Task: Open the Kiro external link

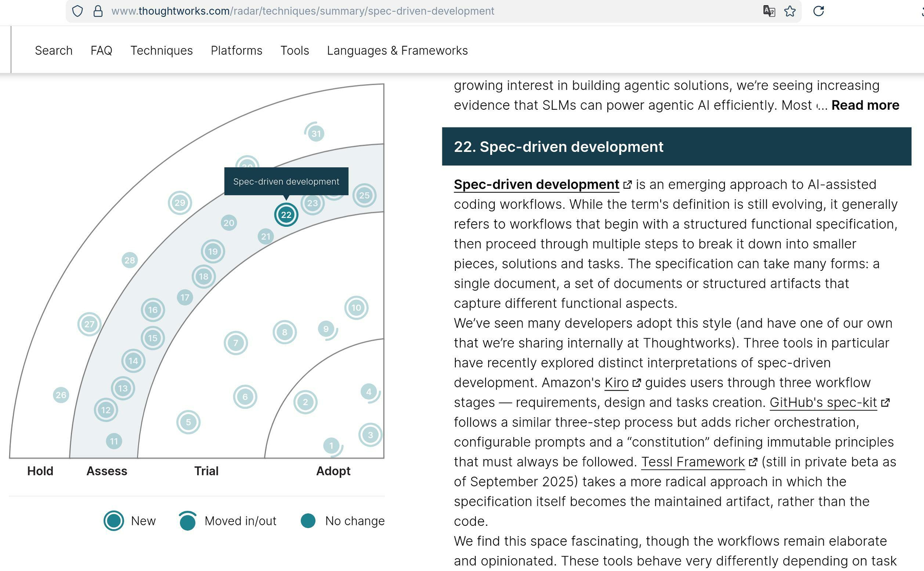Action: pyautogui.click(x=617, y=383)
